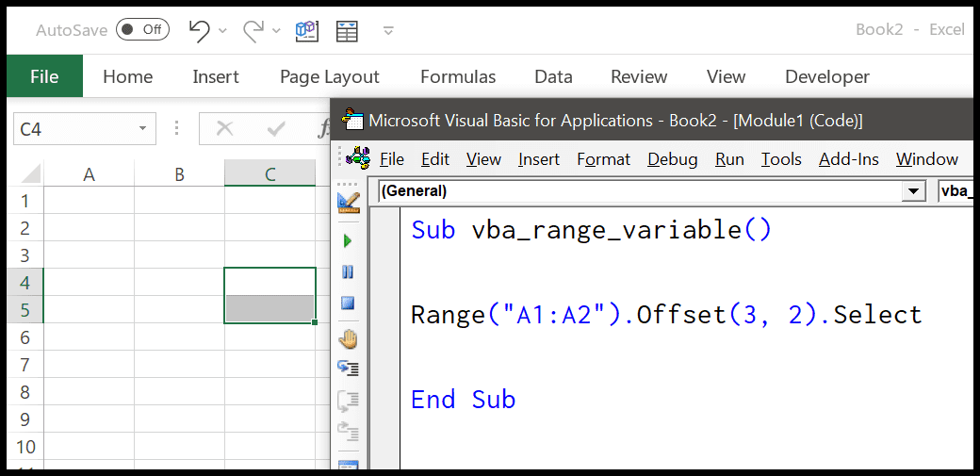Select column C header
Viewport: 980px width, 476px height.
(x=270, y=174)
